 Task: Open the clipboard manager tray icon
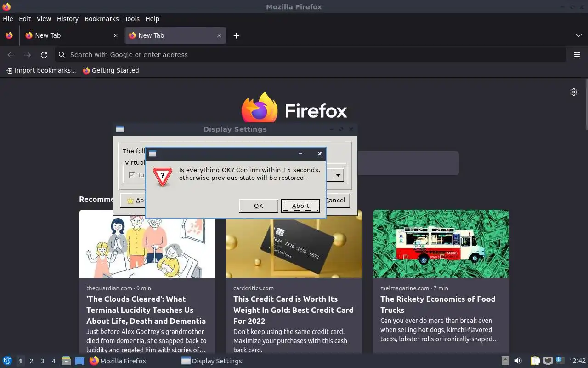click(x=535, y=361)
